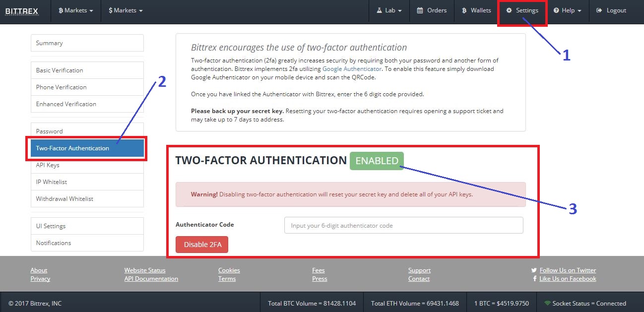The height and width of the screenshot is (312, 644).
Task: Log out of the account
Action: [x=611, y=10]
